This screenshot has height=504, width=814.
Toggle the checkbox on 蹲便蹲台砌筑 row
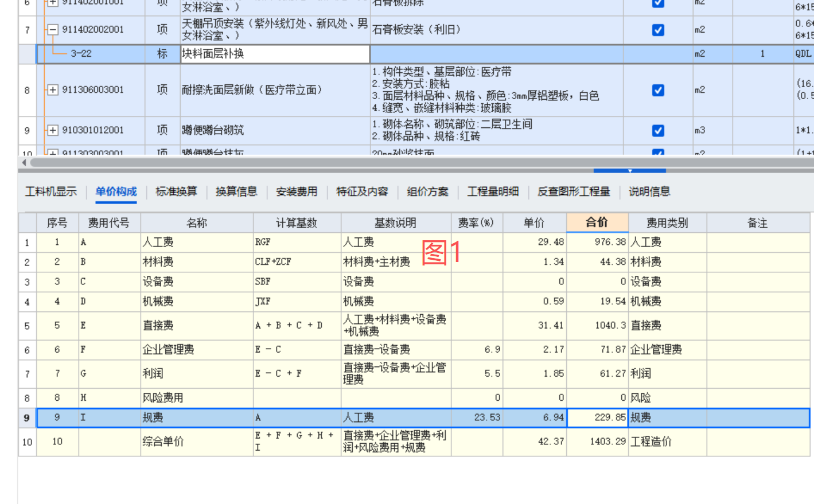click(657, 130)
